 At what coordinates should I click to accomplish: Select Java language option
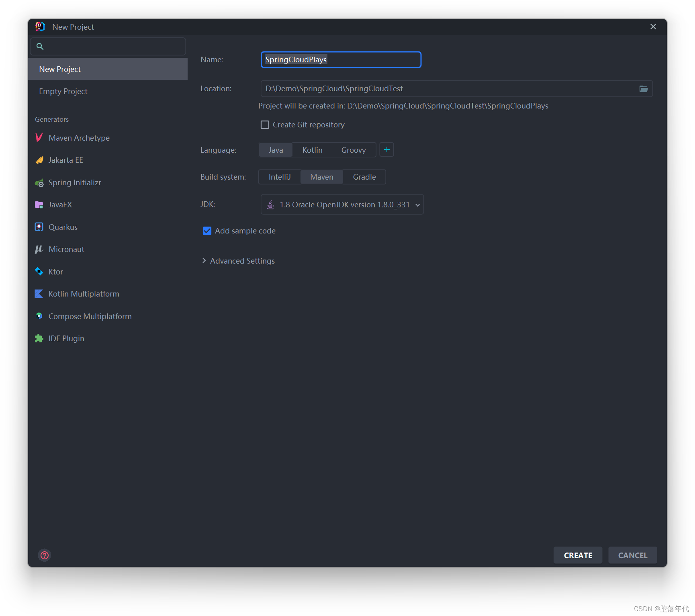(276, 150)
